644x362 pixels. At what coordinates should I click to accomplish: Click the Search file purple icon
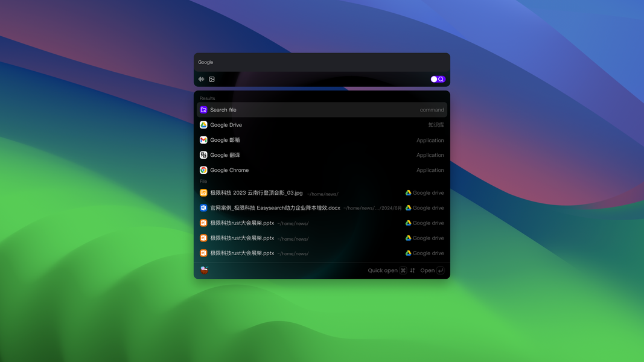[x=203, y=110]
